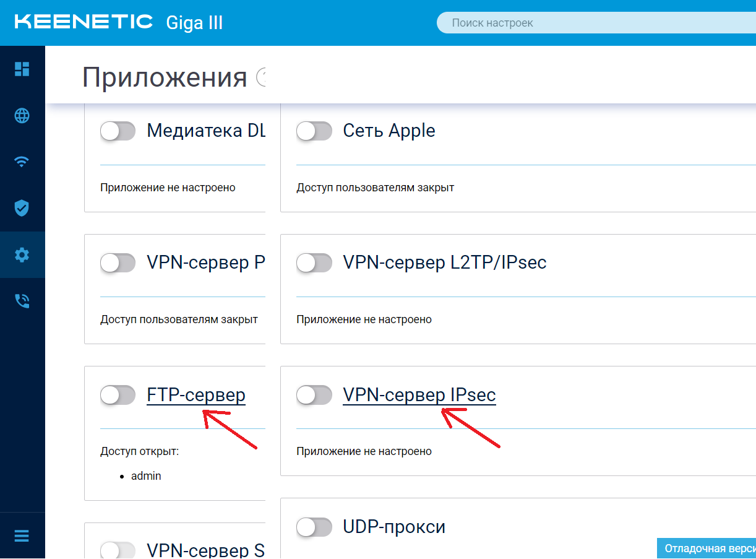Toggle the VPN-сервер L2TP/IPsec switch

pyautogui.click(x=314, y=262)
